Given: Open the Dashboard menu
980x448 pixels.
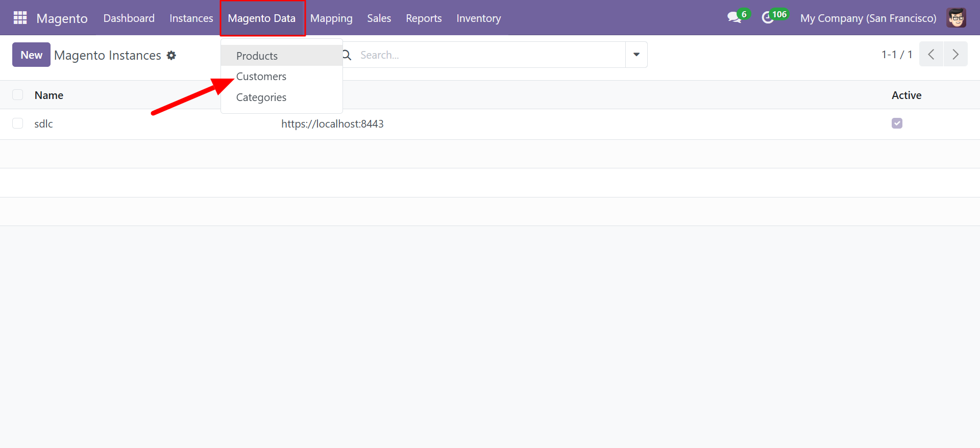Looking at the screenshot, I should 129,18.
